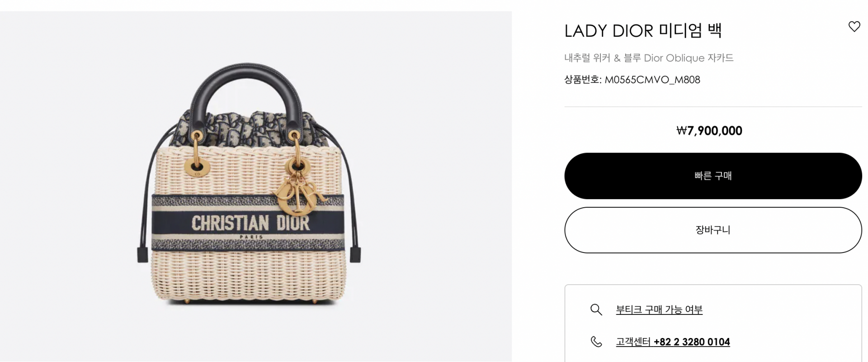
Task: Open the 고객센터 phone number link
Action: (x=673, y=342)
